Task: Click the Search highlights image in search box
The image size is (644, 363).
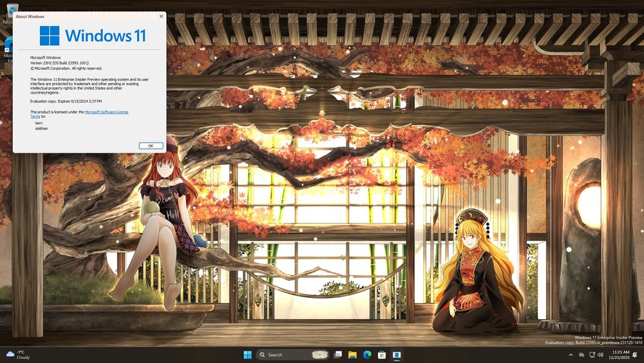Action: tap(320, 355)
